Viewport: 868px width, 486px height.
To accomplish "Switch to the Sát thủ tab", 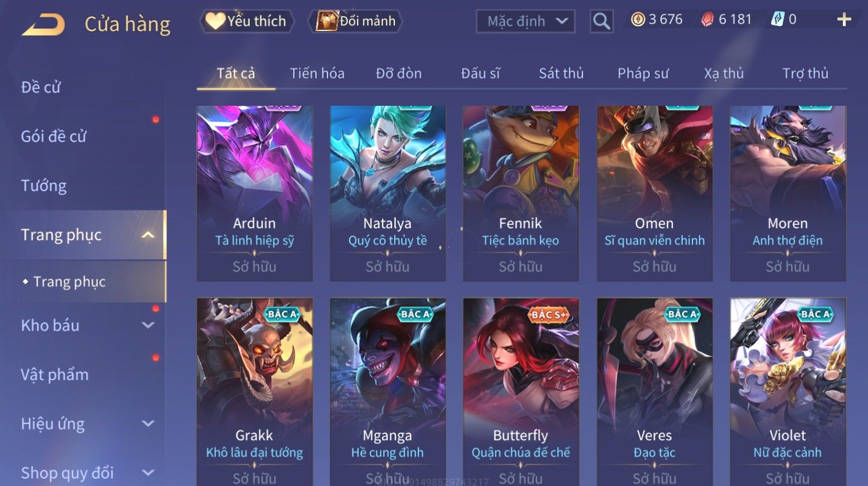I will pos(561,74).
